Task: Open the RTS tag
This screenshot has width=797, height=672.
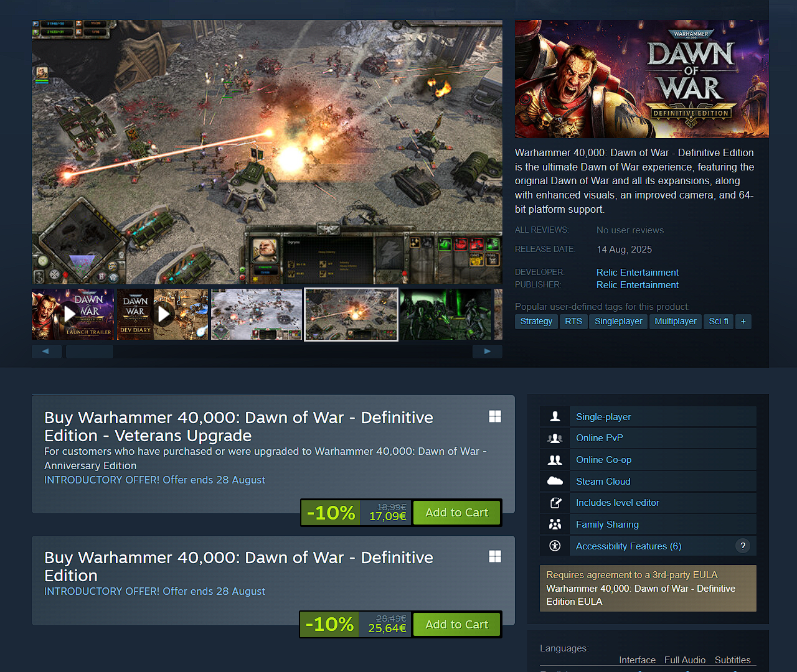Action: [573, 322]
